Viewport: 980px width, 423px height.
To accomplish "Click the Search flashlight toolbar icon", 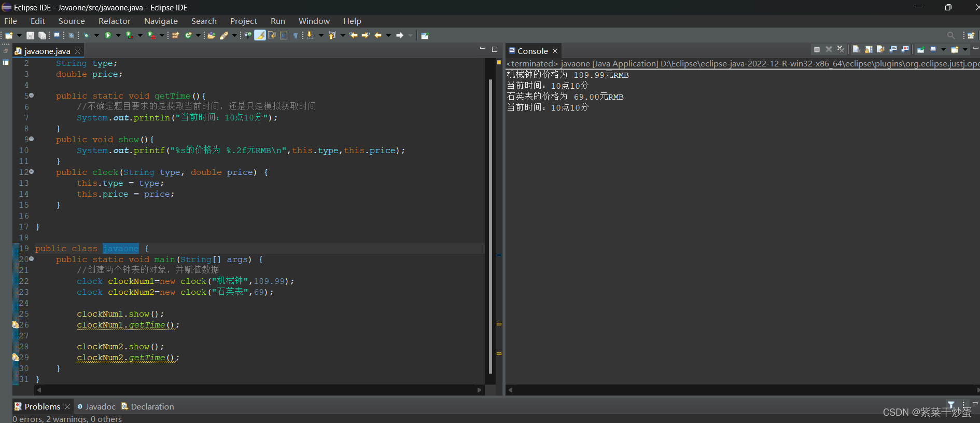I will click(224, 35).
